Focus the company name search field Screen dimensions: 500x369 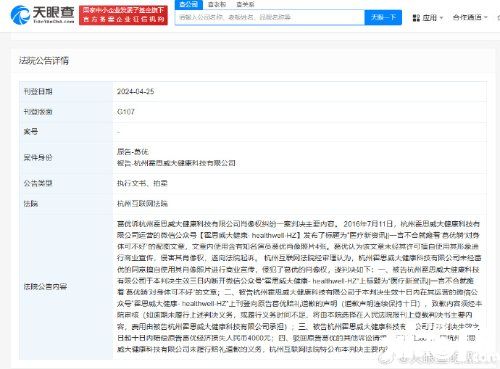(270, 17)
